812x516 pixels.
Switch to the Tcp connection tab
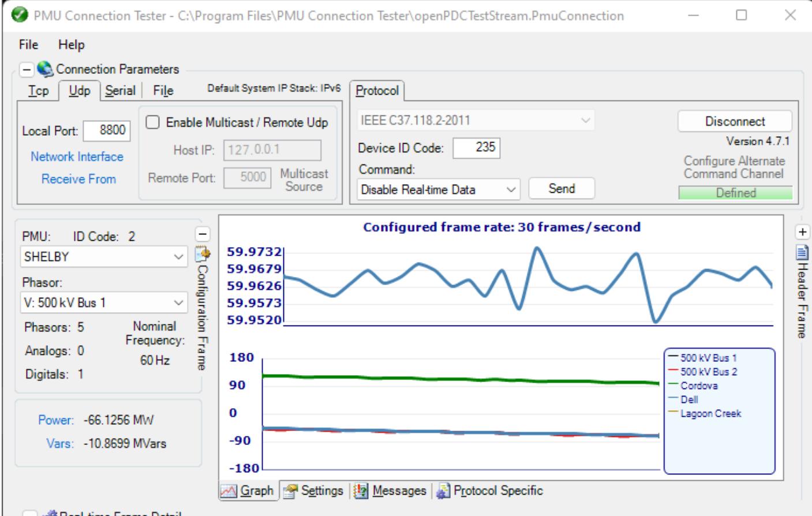38,91
